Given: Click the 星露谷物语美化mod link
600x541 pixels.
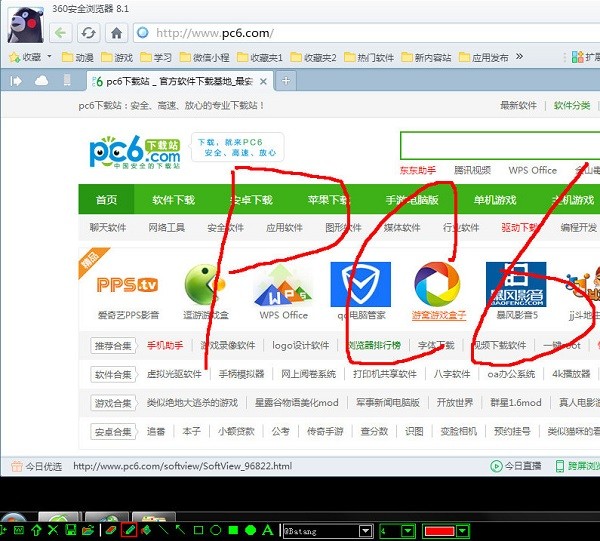Looking at the screenshot, I should coord(297,402).
